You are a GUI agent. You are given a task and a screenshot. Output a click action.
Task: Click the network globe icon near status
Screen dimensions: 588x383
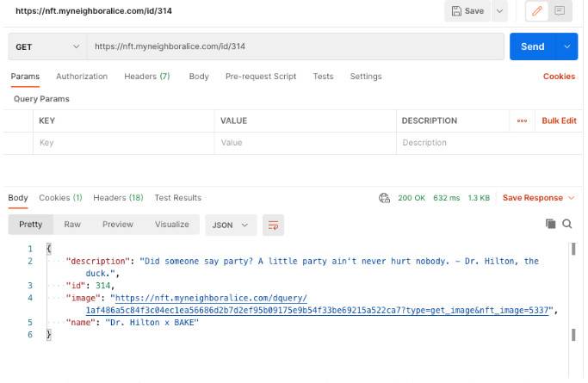(x=384, y=198)
